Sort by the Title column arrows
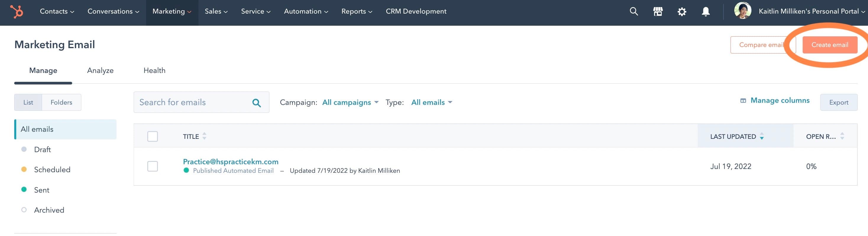This screenshot has height=236, width=868. pyautogui.click(x=204, y=136)
